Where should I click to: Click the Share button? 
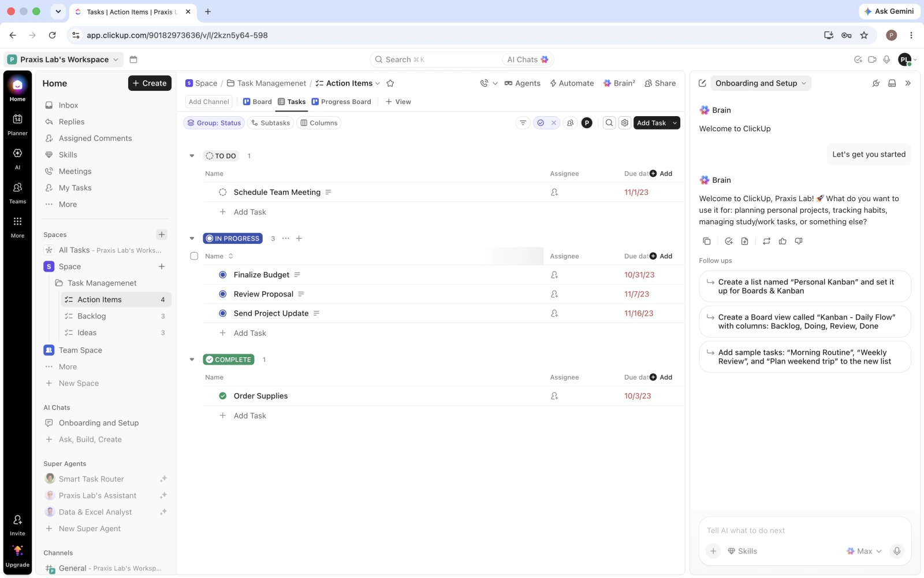pyautogui.click(x=660, y=83)
